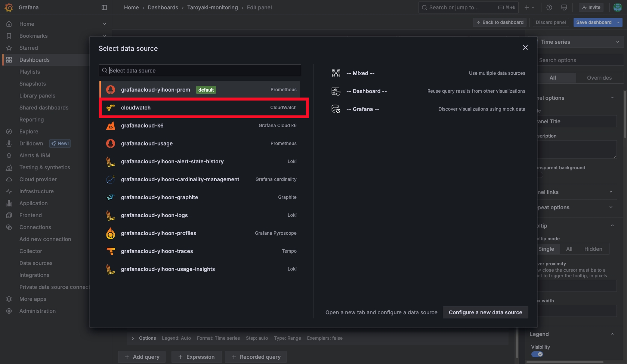Image resolution: width=627 pixels, height=364 pixels.
Task: Click Discard panel button
Action: [551, 22]
